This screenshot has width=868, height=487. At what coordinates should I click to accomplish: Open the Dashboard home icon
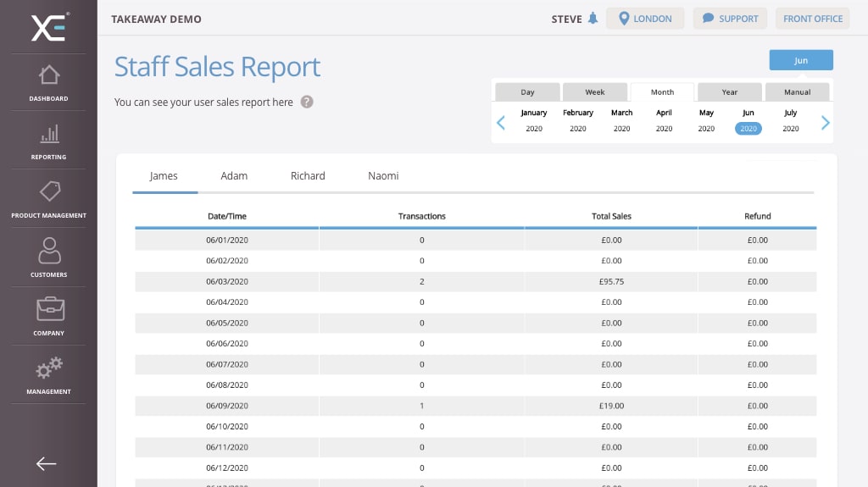pyautogui.click(x=49, y=75)
